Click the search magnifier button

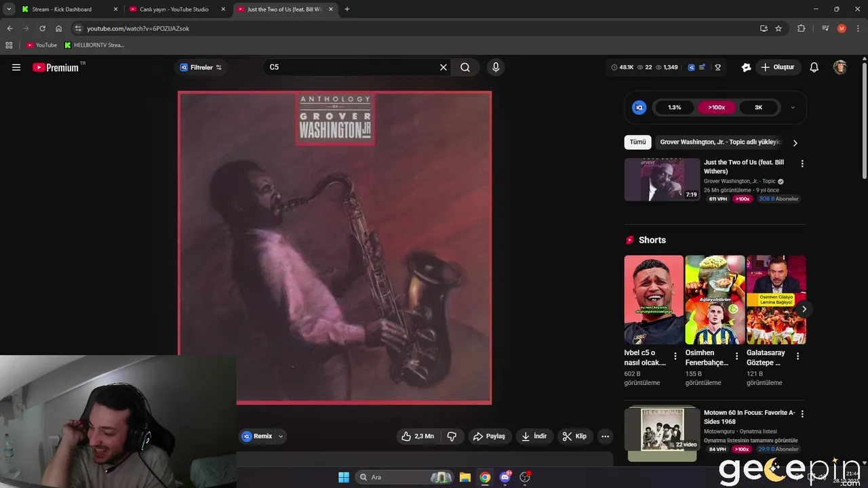[465, 67]
